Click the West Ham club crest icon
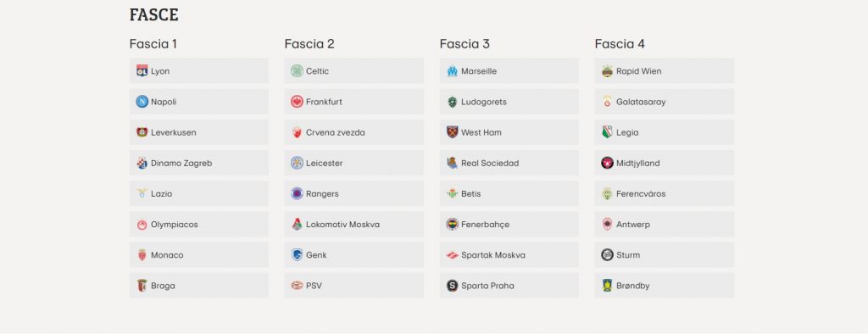 click(x=453, y=132)
